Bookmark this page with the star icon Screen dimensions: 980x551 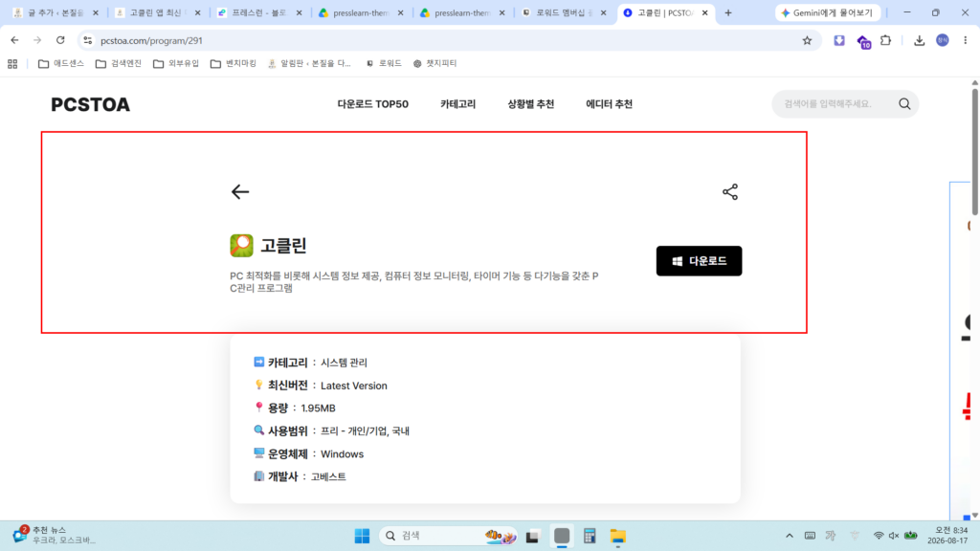(x=807, y=40)
